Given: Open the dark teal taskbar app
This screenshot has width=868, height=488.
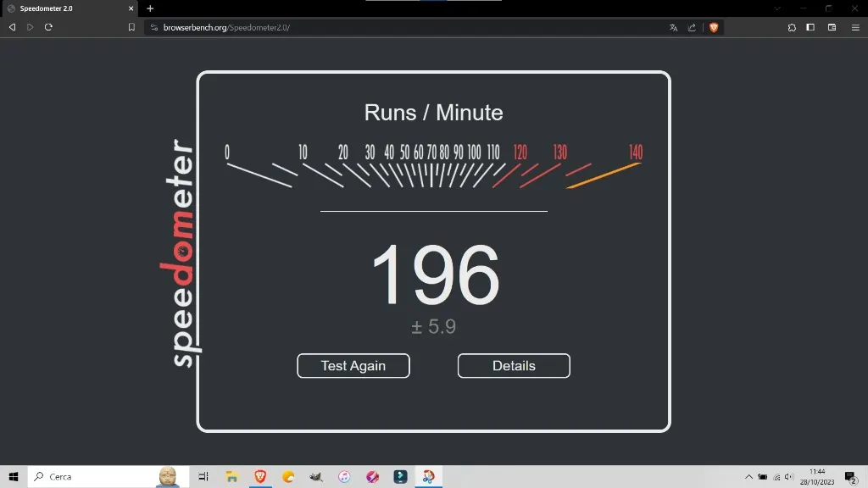Looking at the screenshot, I should (400, 476).
